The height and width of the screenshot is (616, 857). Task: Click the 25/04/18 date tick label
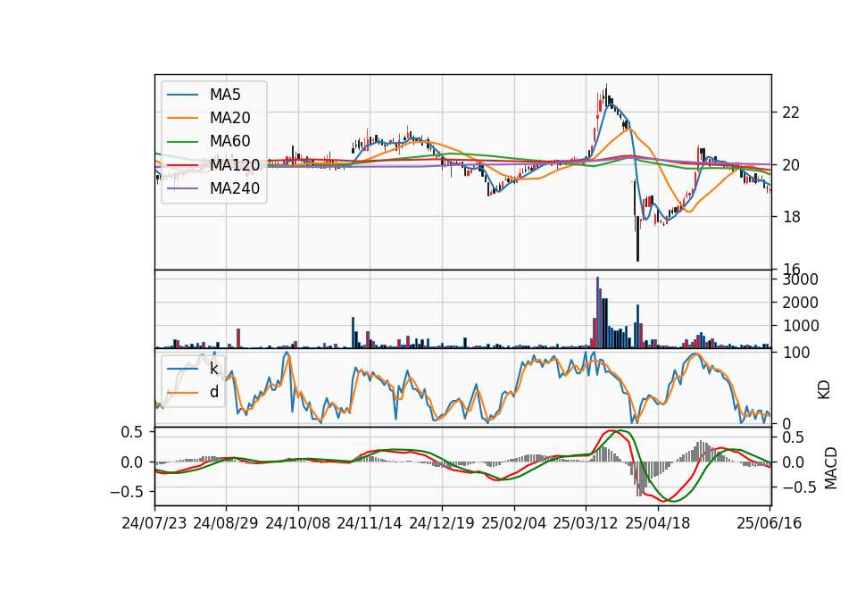coord(658,523)
